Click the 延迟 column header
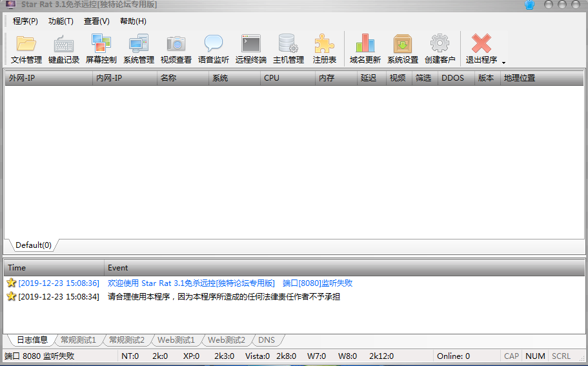 (372, 78)
